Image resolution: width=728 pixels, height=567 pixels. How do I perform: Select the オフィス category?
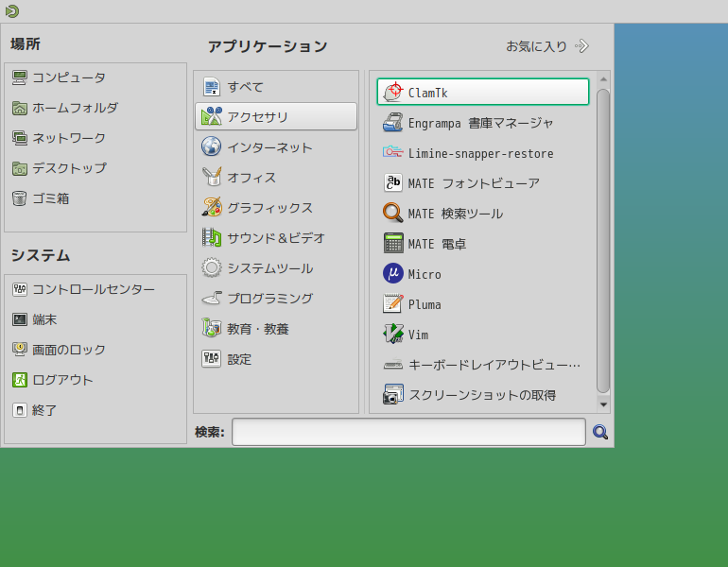276,178
